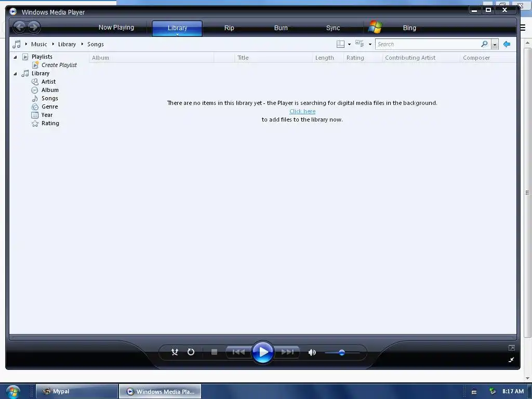Screen dimensions: 532x399
Task: Adjust the volume slider
Action: pos(342,353)
